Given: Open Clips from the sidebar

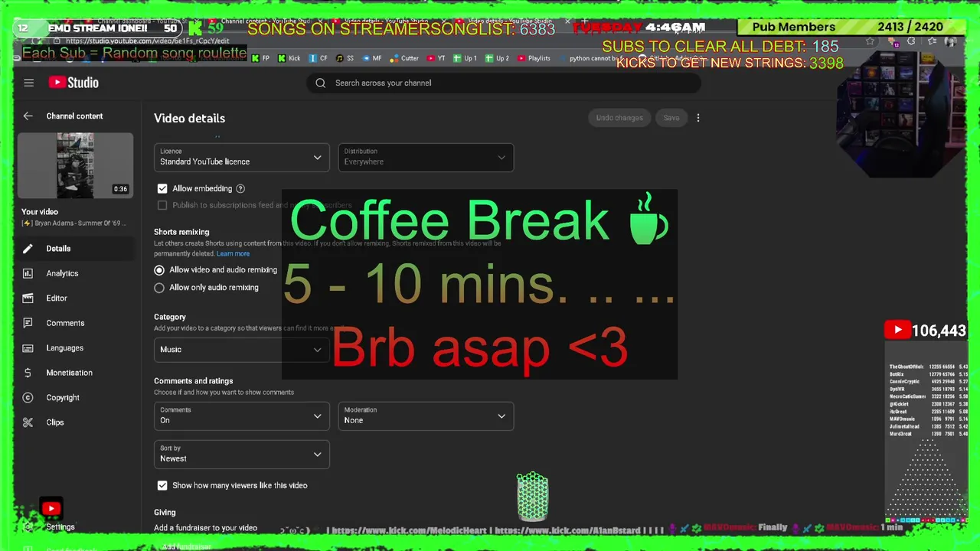Looking at the screenshot, I should [55, 422].
